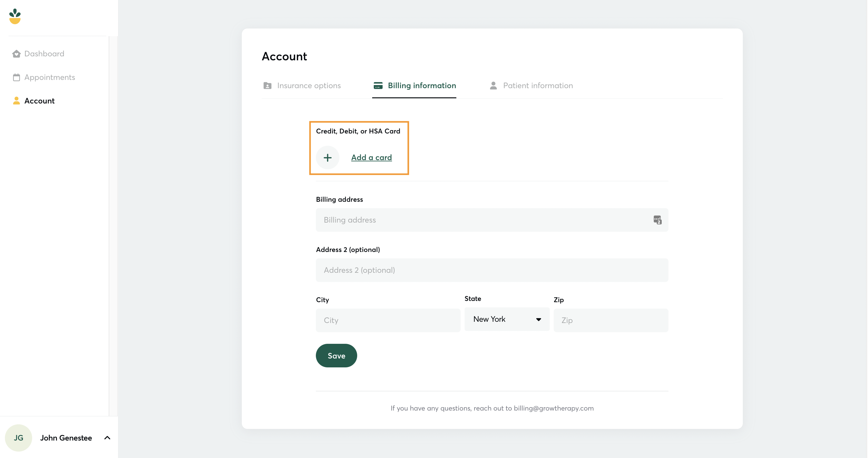
Task: Click the Add a card link
Action: 371,158
